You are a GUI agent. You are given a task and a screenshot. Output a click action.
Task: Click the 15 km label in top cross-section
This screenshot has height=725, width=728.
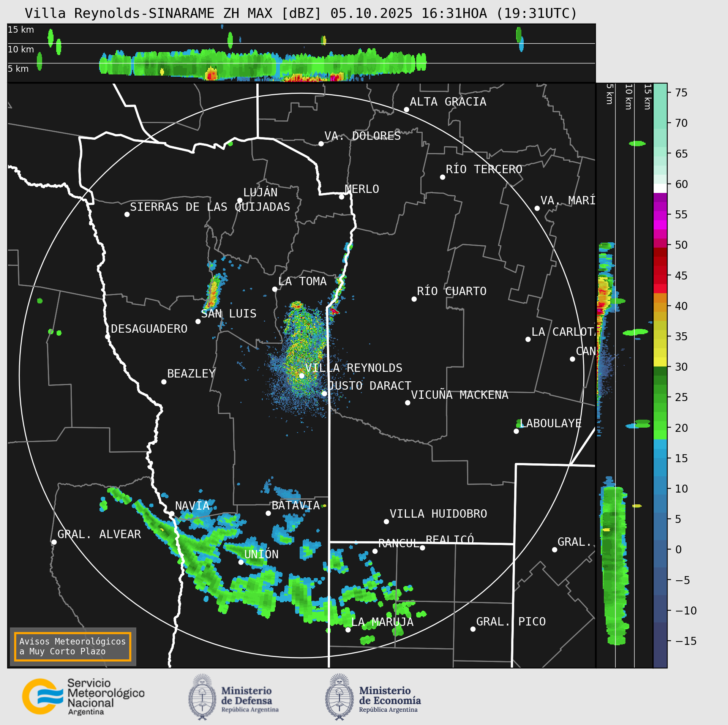point(21,30)
